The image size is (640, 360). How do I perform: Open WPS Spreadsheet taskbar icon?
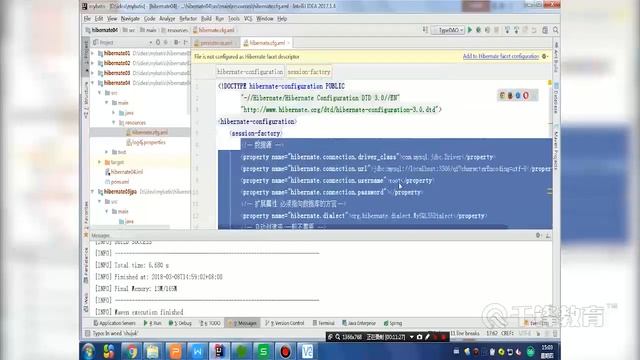263,351
